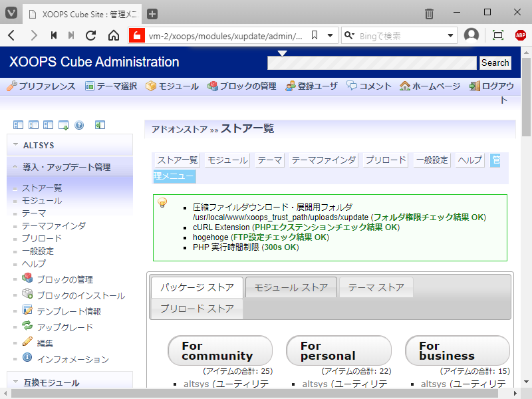This screenshot has width=532, height=399.
Task: Click the For business package button
Action: (x=457, y=350)
